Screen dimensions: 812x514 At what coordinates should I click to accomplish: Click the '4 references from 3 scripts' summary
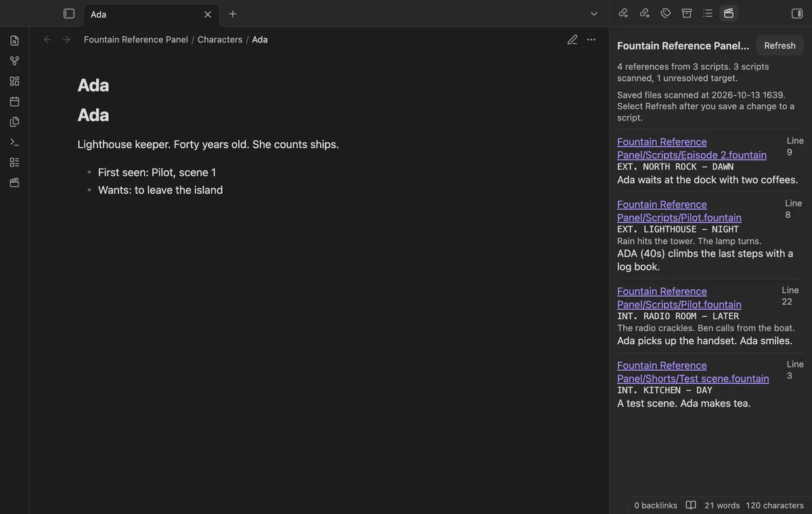[693, 72]
